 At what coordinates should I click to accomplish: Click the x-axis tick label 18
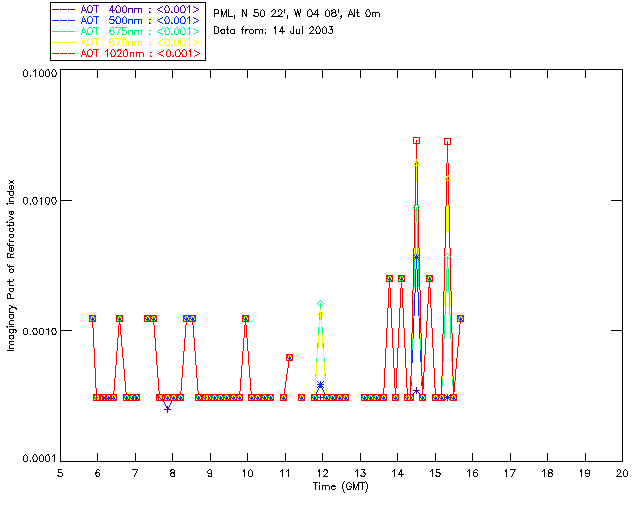pos(547,473)
